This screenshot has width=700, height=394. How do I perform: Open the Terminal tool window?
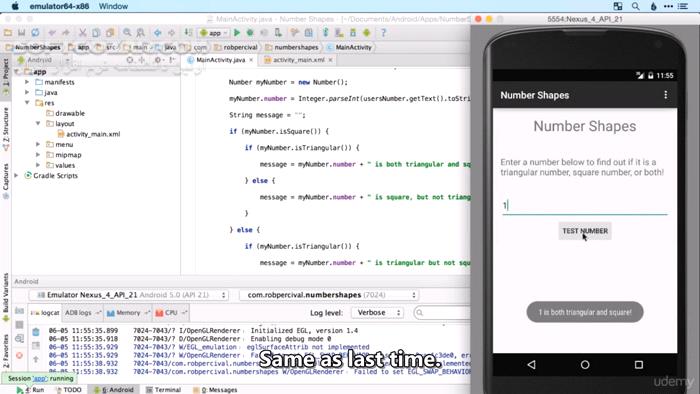coord(163,390)
